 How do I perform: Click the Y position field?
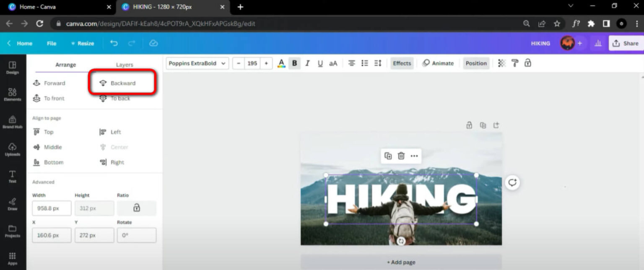click(94, 235)
